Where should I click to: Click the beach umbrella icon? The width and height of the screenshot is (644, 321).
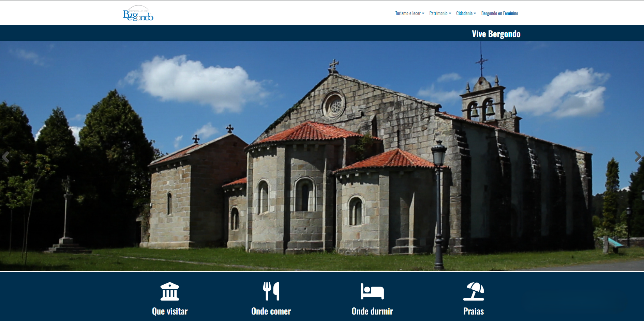pos(474,291)
